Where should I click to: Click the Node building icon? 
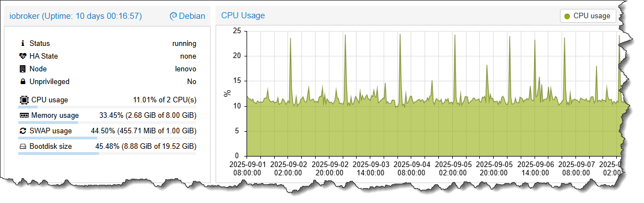(23, 69)
